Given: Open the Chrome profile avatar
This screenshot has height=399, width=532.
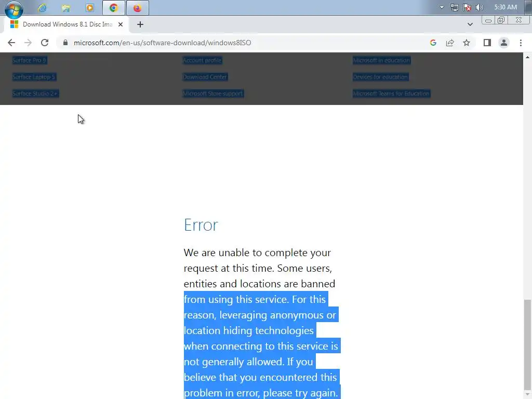Looking at the screenshot, I should [x=504, y=43].
